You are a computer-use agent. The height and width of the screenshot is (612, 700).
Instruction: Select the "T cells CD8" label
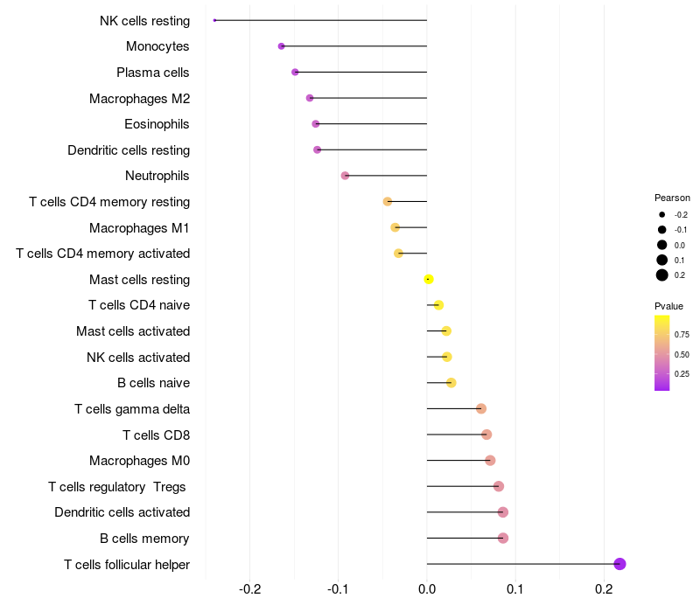coord(156,435)
